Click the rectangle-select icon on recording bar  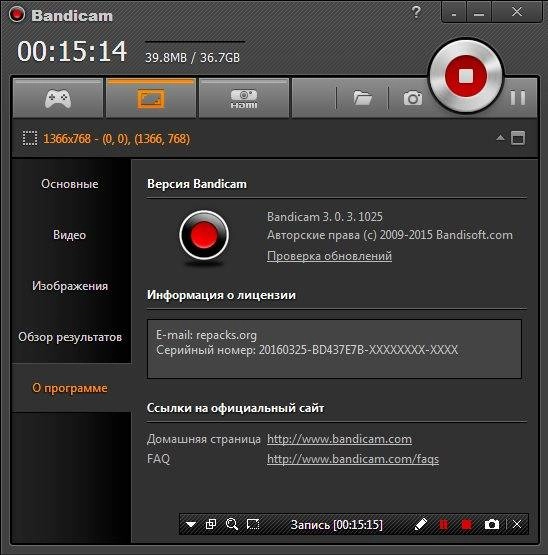point(253,524)
